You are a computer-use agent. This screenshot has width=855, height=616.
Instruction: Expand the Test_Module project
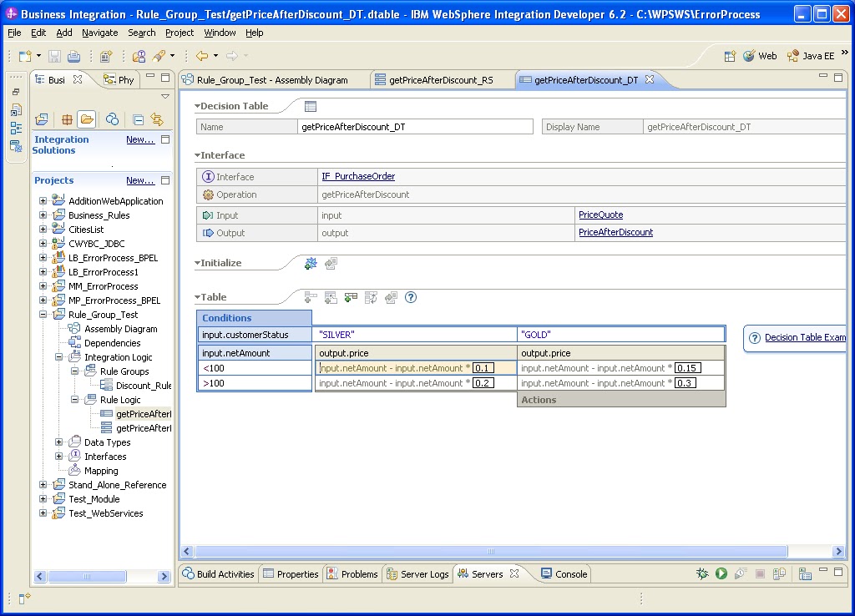(x=43, y=498)
